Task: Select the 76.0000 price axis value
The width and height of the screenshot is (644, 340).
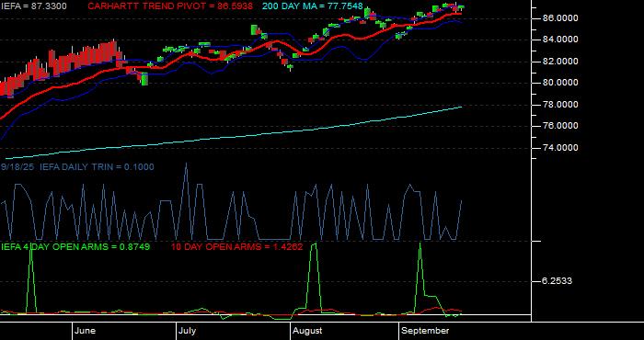Action: [x=561, y=126]
